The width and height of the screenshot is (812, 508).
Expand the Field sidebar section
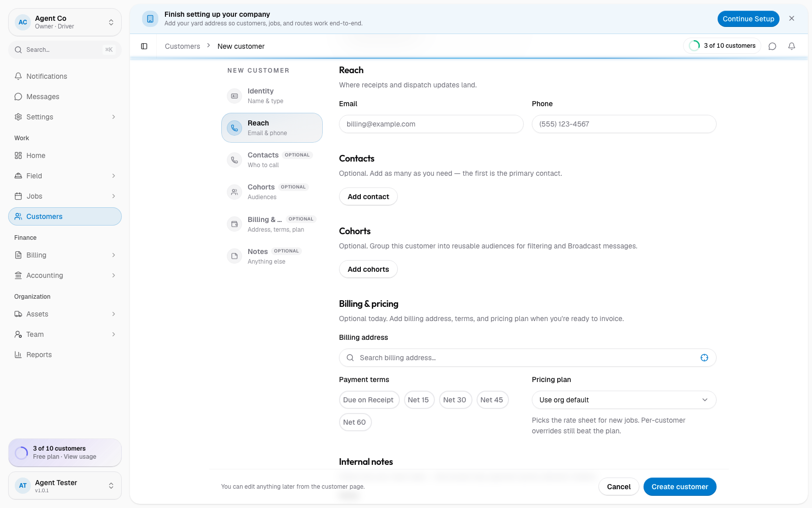[x=65, y=176]
